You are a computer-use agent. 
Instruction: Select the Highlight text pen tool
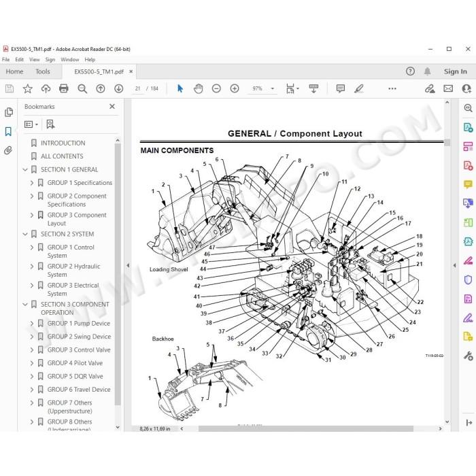point(359,88)
